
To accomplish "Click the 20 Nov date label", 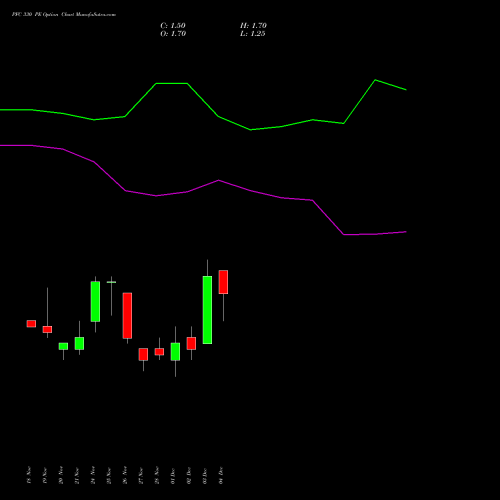I will 61,475.
